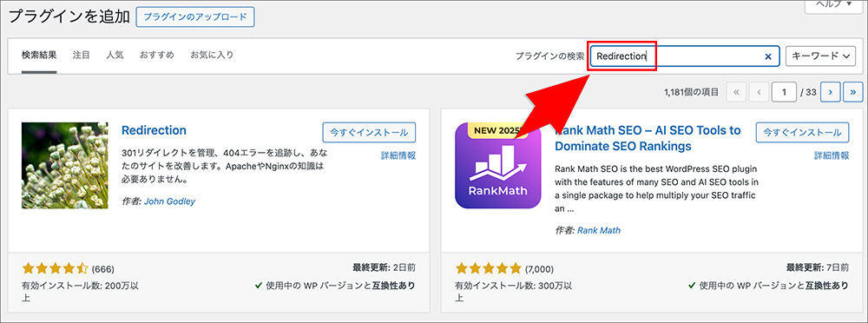Click the Redirection plugin flower thumbnail
The height and width of the screenshot is (323, 868).
point(65,166)
